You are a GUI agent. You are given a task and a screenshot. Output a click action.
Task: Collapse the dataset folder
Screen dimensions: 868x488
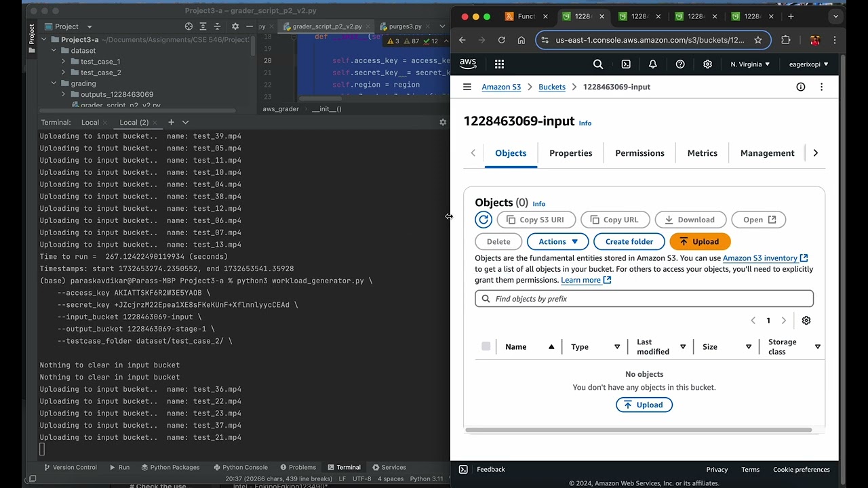pos(54,51)
